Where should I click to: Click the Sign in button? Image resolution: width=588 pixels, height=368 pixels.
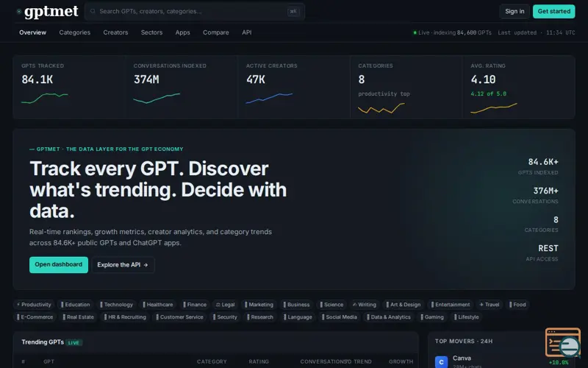[x=514, y=11]
